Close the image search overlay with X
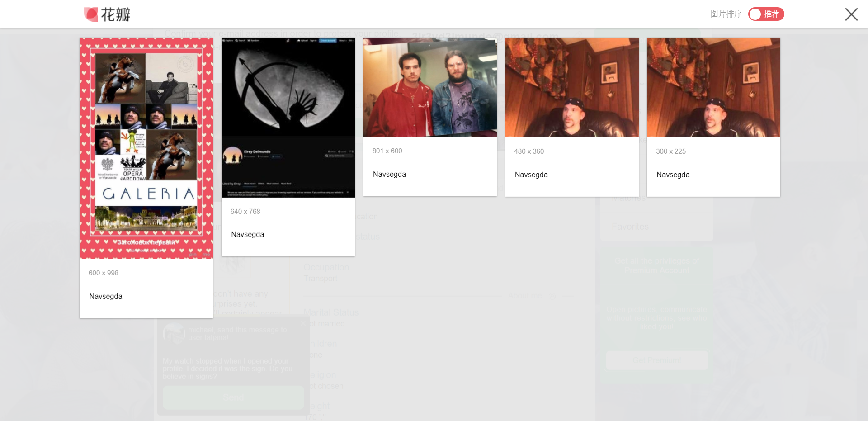Image resolution: width=868 pixels, height=421 pixels. tap(851, 14)
